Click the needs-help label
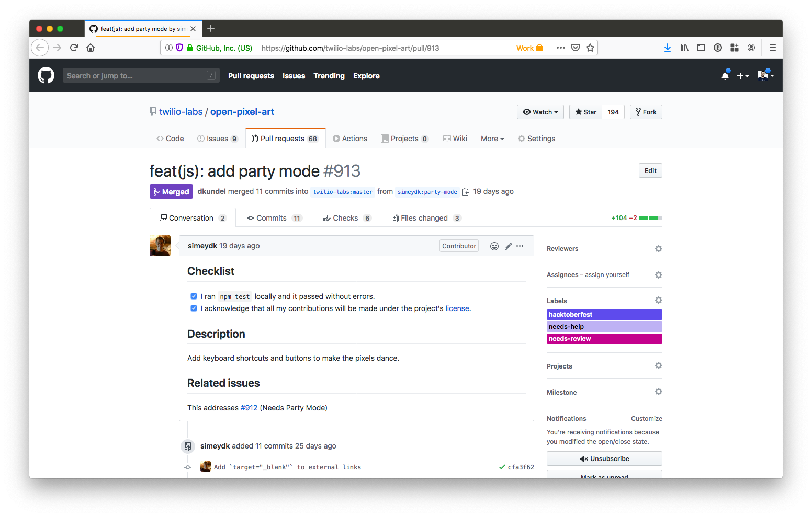This screenshot has width=812, height=517. tap(604, 327)
